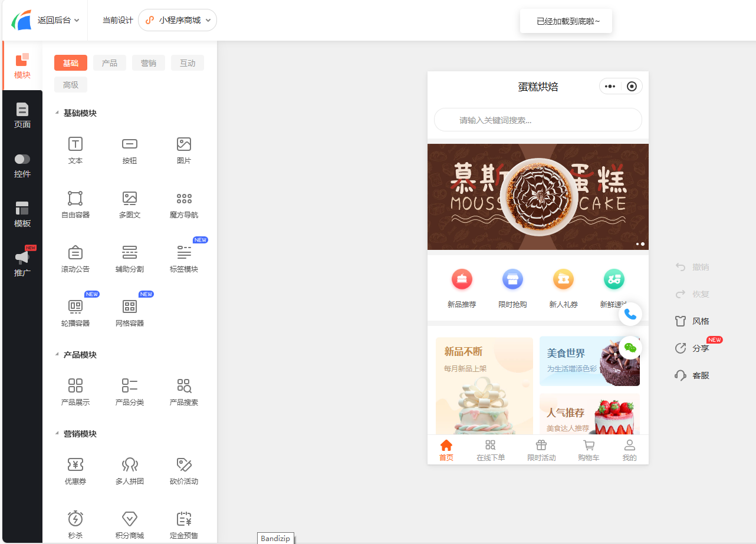Screen dimensions: 756x544
Task: Select the 积分商城 points mall module
Action: [x=130, y=525]
